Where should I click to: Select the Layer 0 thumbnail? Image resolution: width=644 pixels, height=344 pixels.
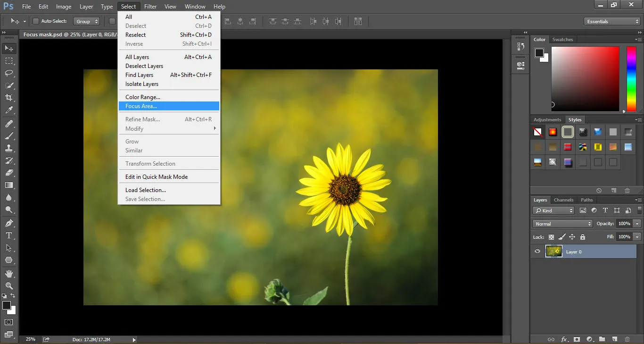click(554, 252)
